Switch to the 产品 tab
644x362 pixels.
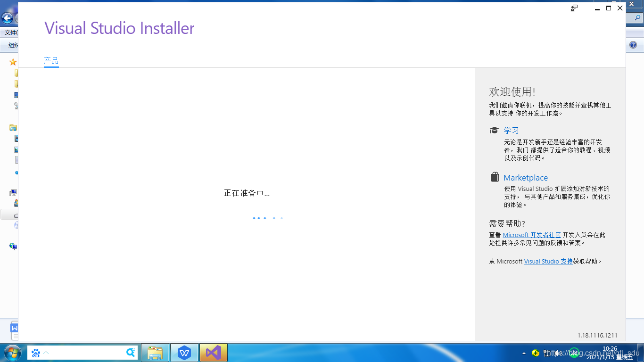click(51, 61)
